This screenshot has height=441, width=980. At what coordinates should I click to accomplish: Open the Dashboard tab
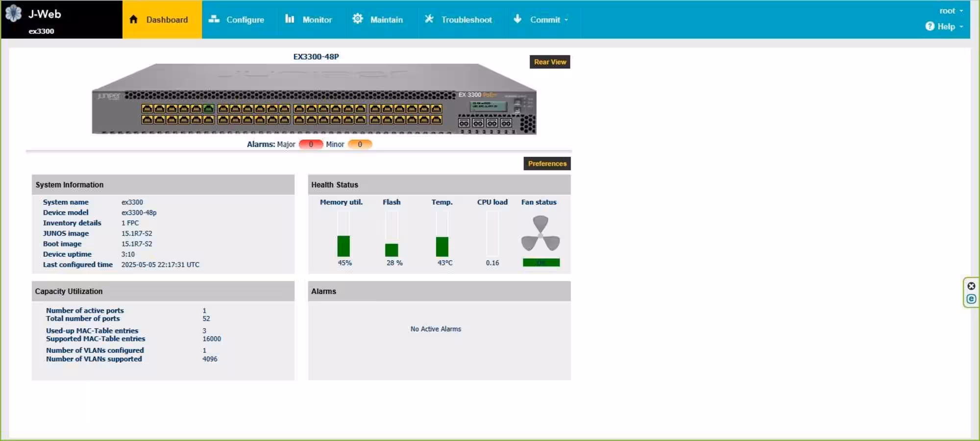point(162,20)
